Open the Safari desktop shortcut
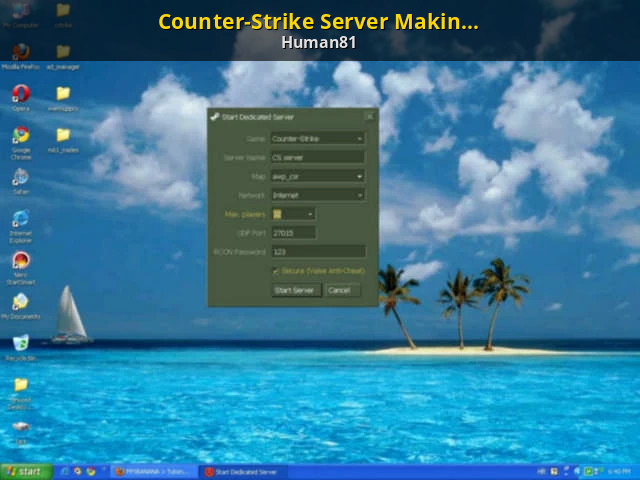Viewport: 640px width, 480px height. tap(20, 178)
